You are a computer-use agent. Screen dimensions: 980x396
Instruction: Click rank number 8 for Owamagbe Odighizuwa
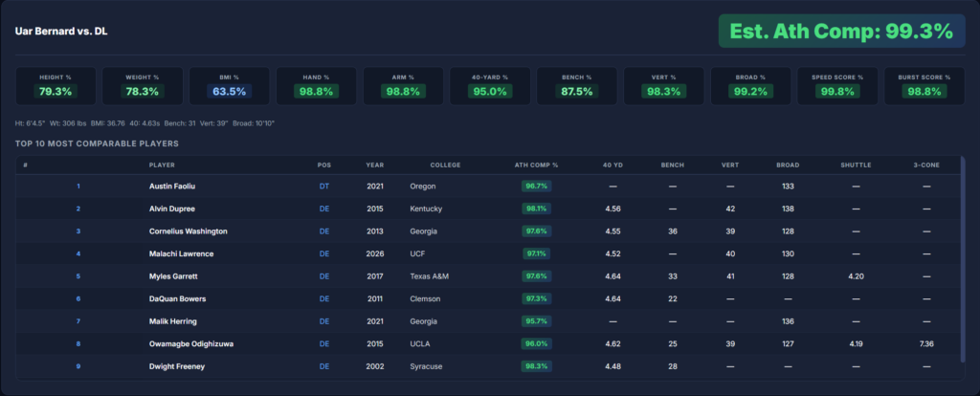(x=78, y=343)
